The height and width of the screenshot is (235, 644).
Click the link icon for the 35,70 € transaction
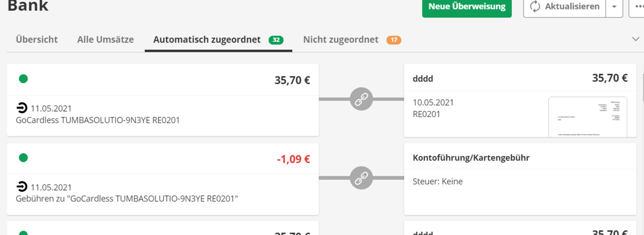[361, 99]
